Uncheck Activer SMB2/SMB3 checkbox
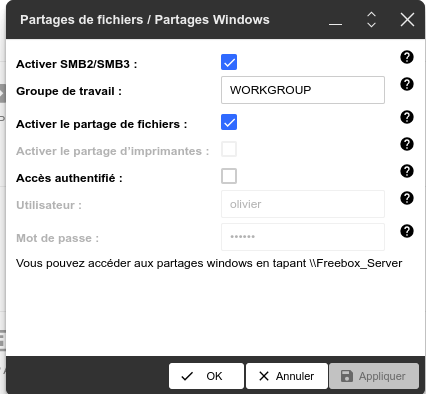This screenshot has width=426, height=394. [229, 62]
